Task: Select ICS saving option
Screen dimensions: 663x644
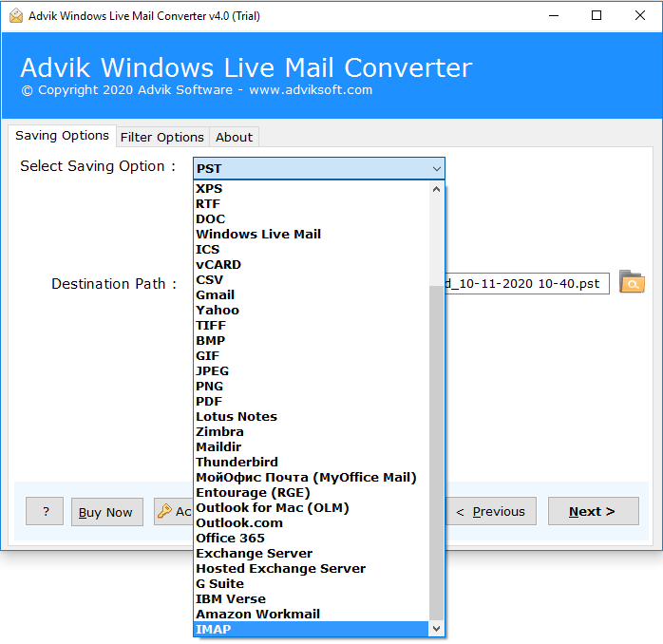Action: point(312,250)
